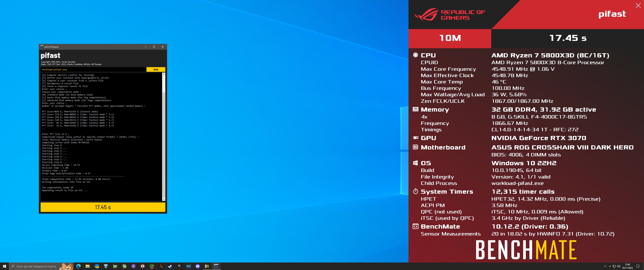The width and height of the screenshot is (644, 270).
Task: Click the Republic of Gamers logo
Action: 449,14
